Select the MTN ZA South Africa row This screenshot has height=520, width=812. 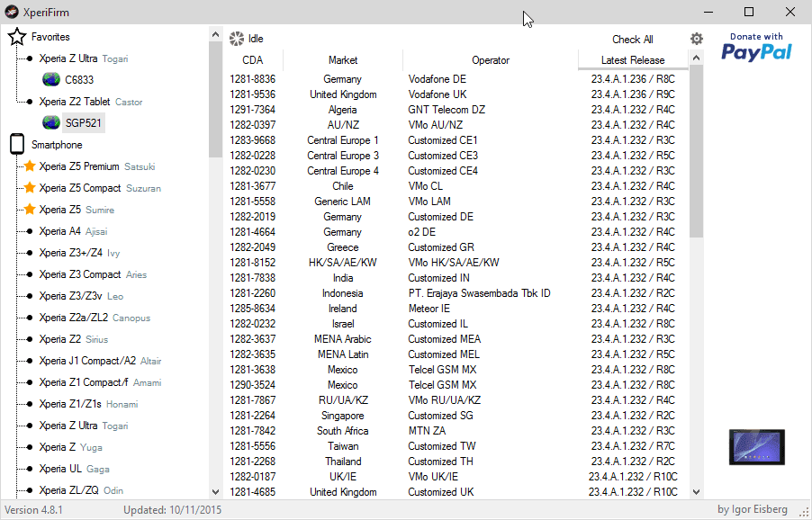point(456,431)
